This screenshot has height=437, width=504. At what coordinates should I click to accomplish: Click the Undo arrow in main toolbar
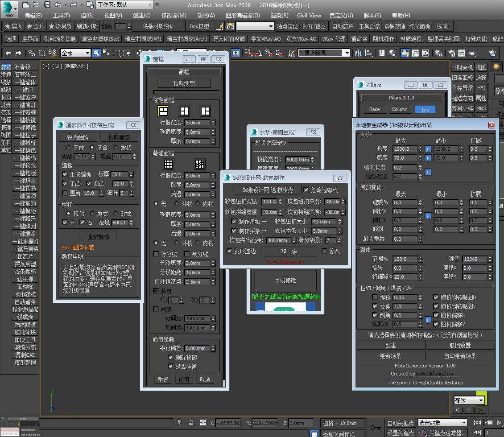[x=8, y=53]
